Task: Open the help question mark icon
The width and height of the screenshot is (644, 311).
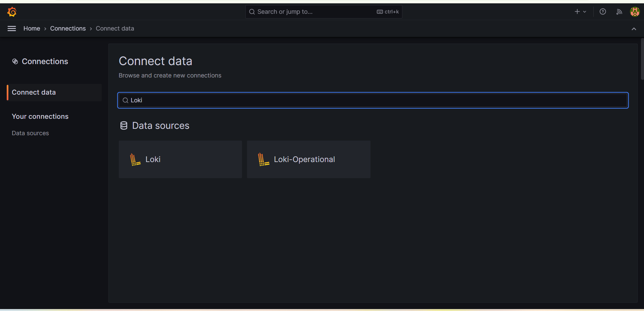Action: pos(603,12)
